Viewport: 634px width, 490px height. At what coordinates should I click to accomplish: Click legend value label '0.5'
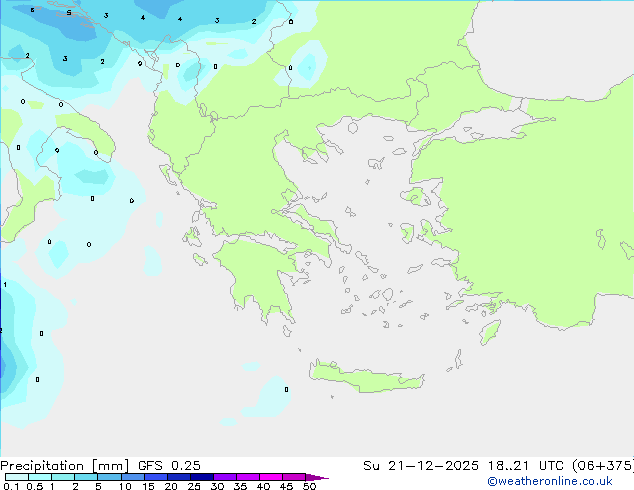click(35, 486)
